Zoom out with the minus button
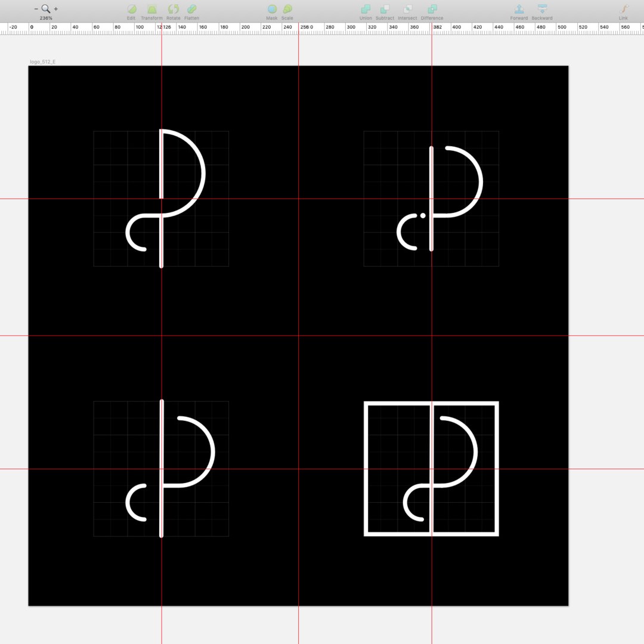This screenshot has height=644, width=644. (36, 8)
